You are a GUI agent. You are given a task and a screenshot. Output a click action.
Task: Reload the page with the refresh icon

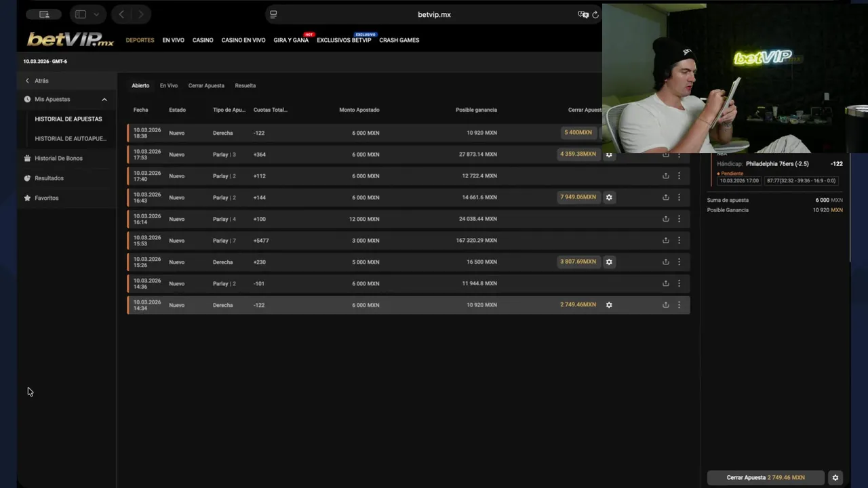(595, 14)
